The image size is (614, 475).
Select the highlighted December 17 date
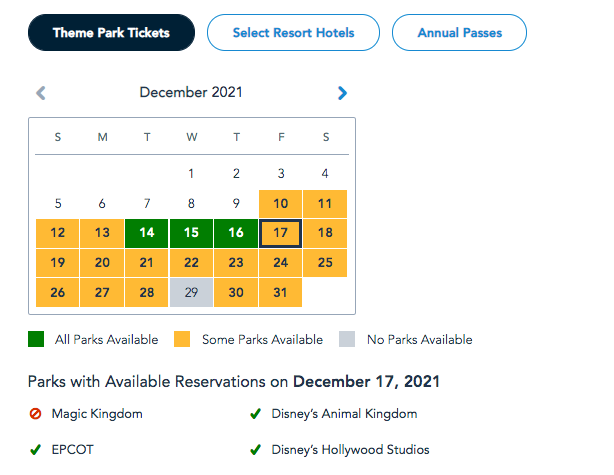tap(280, 233)
